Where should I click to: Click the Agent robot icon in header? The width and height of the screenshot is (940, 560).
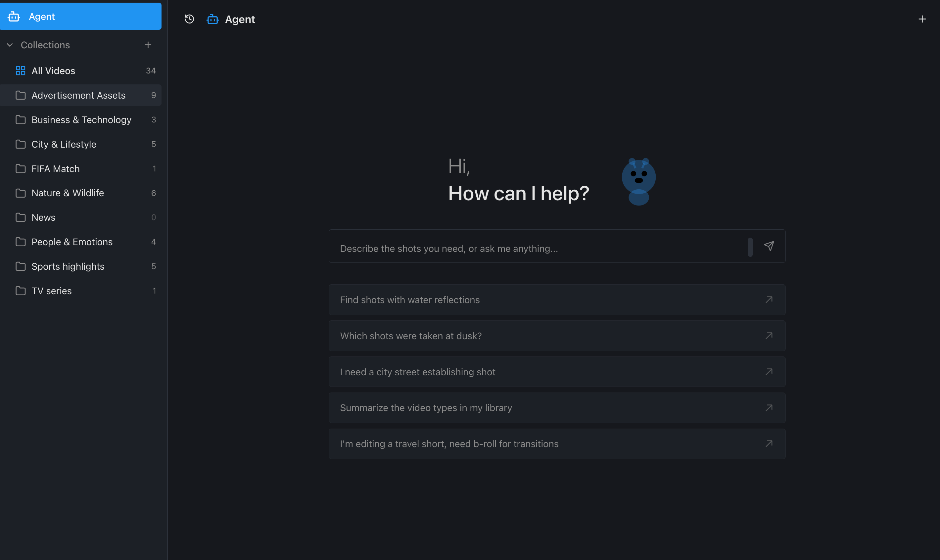click(213, 19)
